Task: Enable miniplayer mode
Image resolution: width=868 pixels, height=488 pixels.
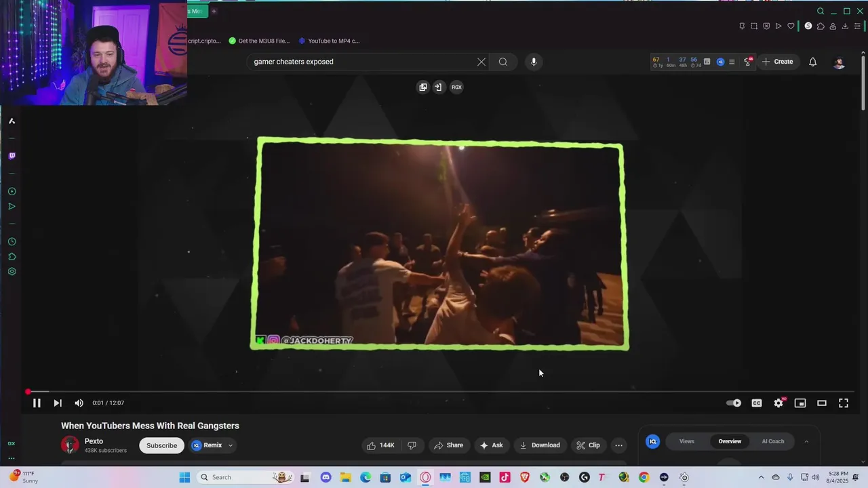Action: (800, 403)
